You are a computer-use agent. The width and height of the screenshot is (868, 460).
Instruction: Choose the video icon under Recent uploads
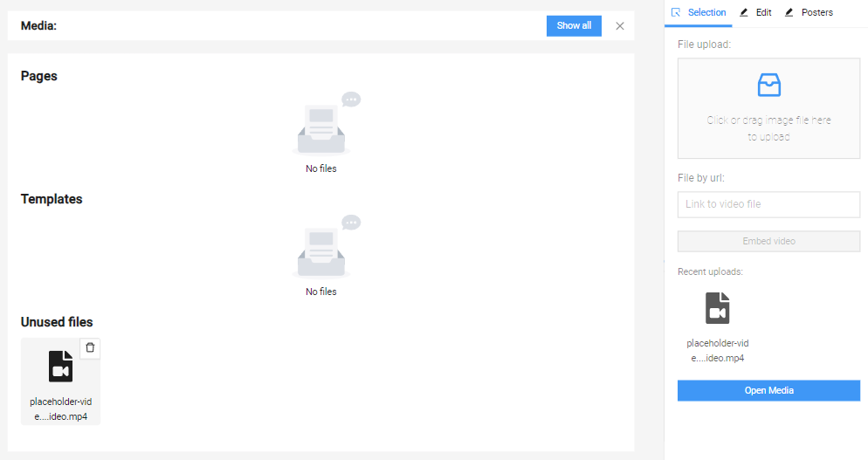click(717, 308)
